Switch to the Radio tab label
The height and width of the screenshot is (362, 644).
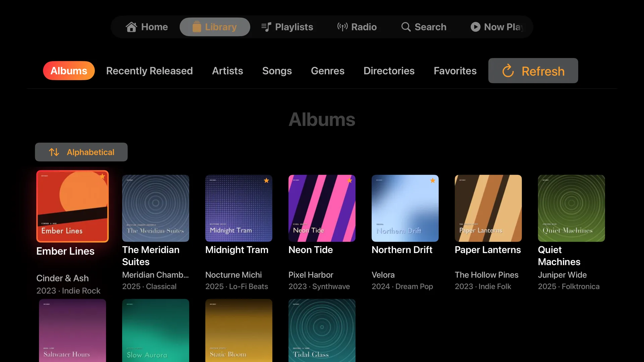click(x=364, y=27)
